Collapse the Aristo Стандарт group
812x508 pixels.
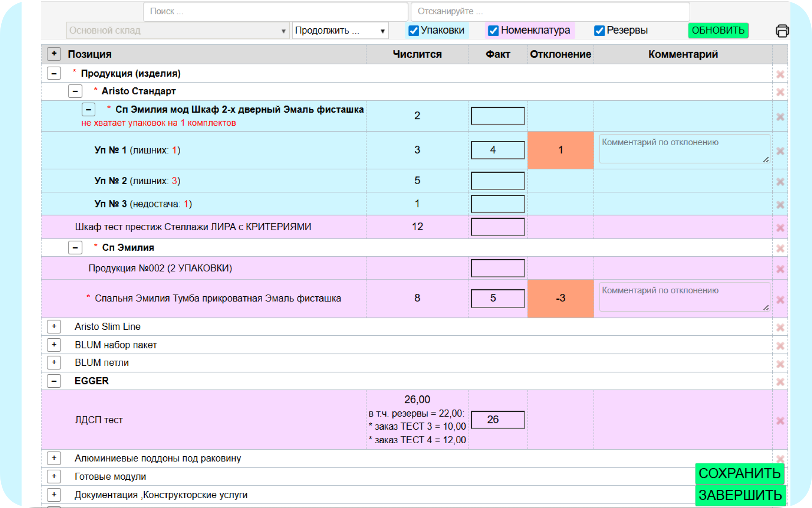point(75,91)
